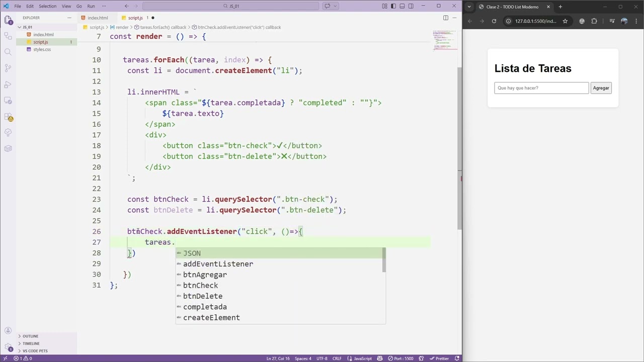This screenshot has width=644, height=362.
Task: Click the Prettier status bar item
Action: point(439,358)
